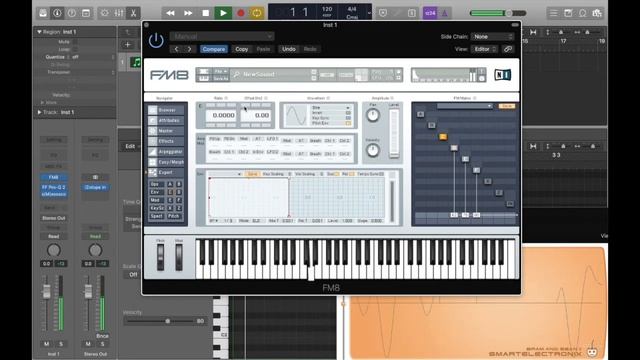The image size is (640, 360).
Task: Open the Editors scissors button
Action: [133, 13]
